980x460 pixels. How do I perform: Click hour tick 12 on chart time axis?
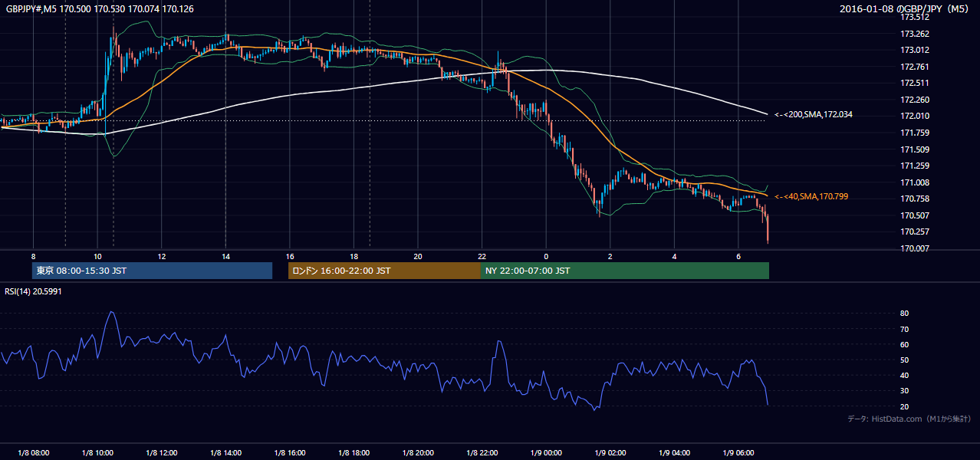pyautogui.click(x=162, y=256)
